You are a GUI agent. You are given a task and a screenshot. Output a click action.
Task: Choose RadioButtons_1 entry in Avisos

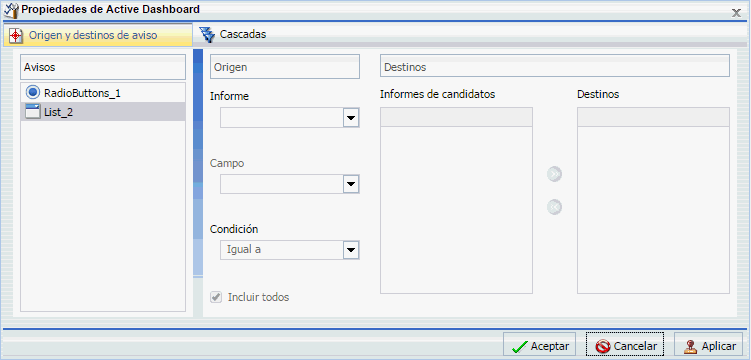click(x=103, y=92)
